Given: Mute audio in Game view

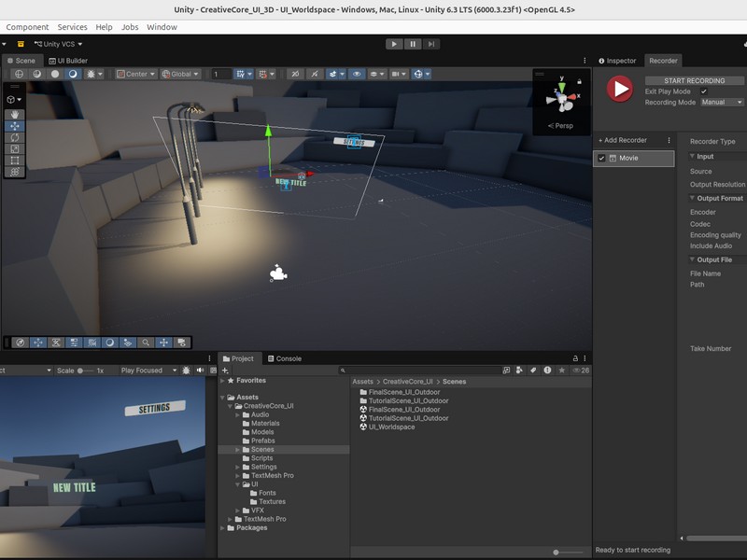Looking at the screenshot, I should (200, 370).
